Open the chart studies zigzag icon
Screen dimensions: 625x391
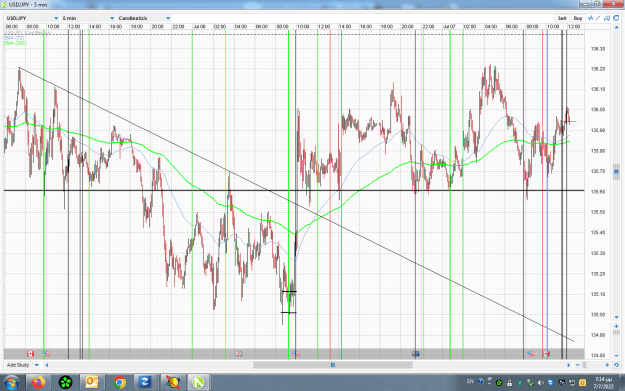tap(591, 18)
